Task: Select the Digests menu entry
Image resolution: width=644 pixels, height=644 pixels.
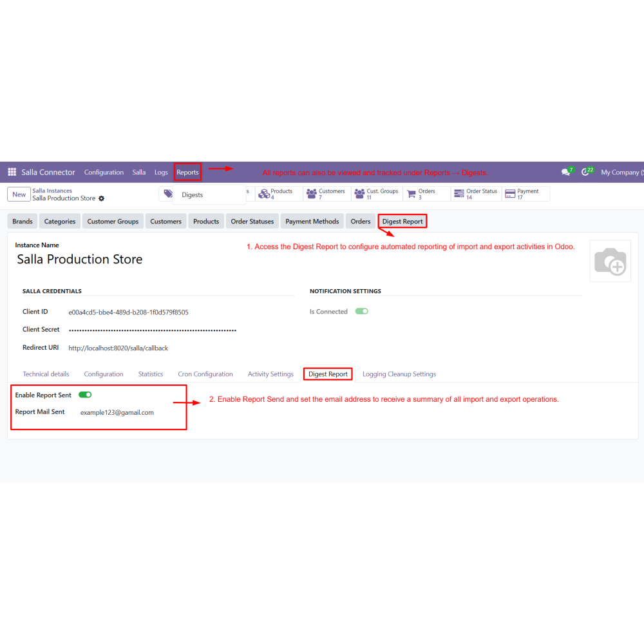Action: point(192,194)
